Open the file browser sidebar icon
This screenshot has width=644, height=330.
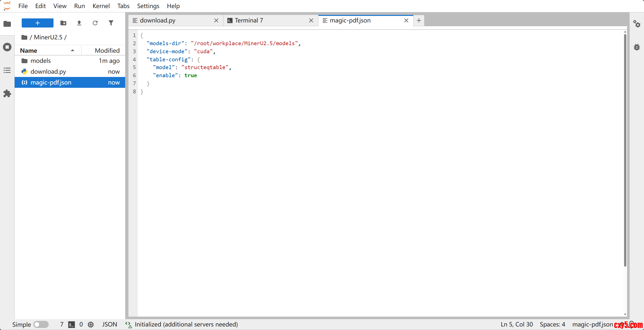click(x=7, y=24)
